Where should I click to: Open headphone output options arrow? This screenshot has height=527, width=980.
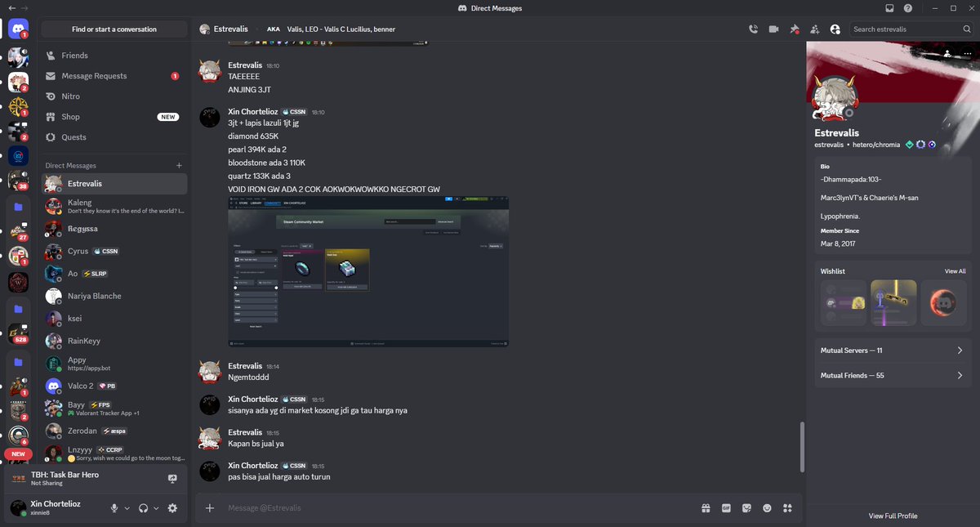pos(156,507)
